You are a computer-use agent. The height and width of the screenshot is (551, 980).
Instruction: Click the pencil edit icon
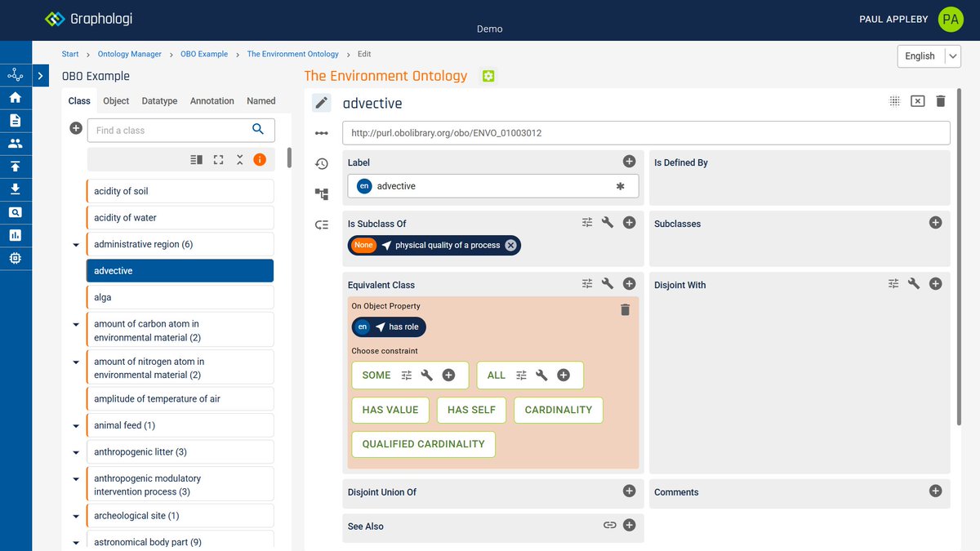(x=322, y=103)
